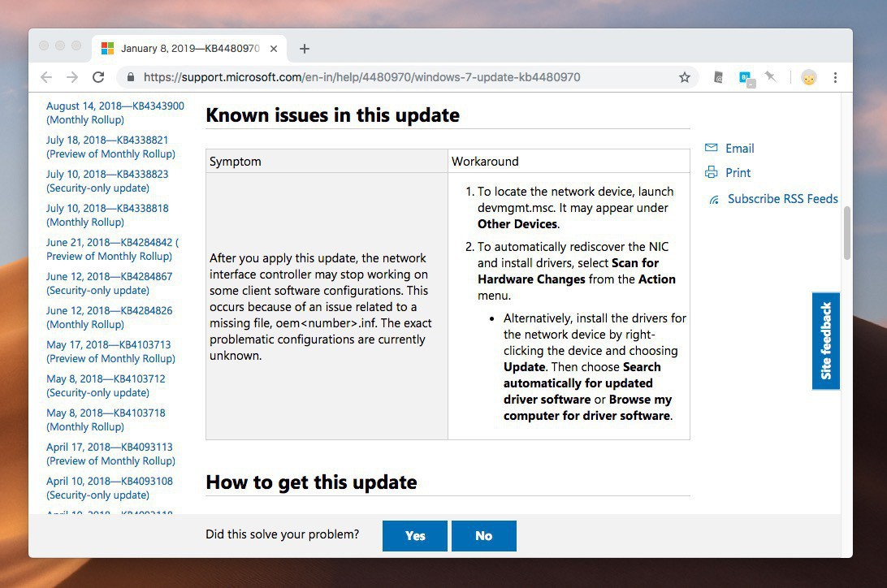
Task: Close the KB4480970 tab
Action: (274, 49)
